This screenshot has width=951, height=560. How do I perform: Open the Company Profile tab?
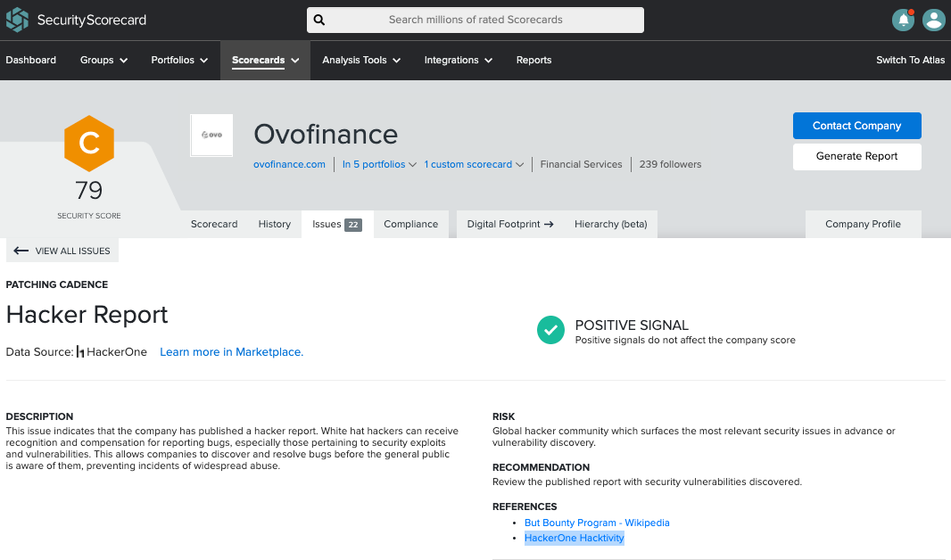[x=863, y=224]
